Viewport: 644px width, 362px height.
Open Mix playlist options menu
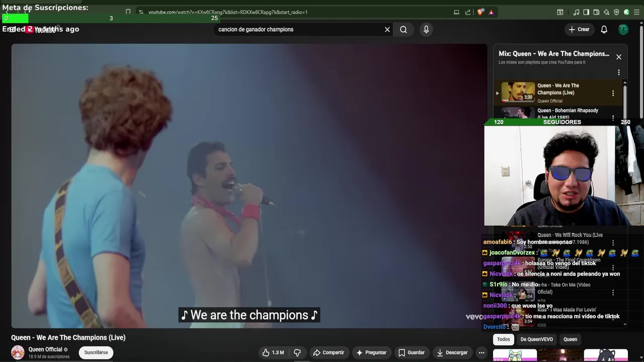[619, 72]
